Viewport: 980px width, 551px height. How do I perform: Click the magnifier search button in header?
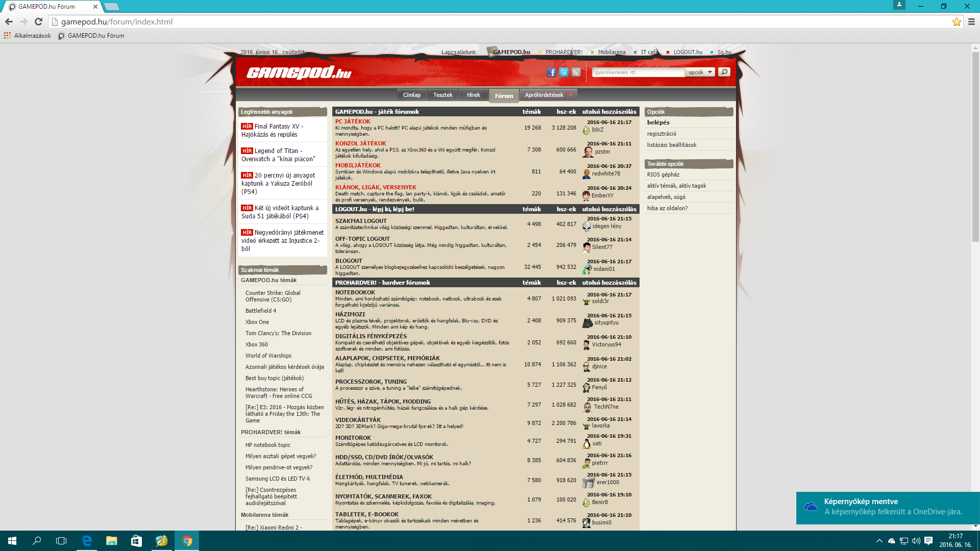(x=724, y=72)
